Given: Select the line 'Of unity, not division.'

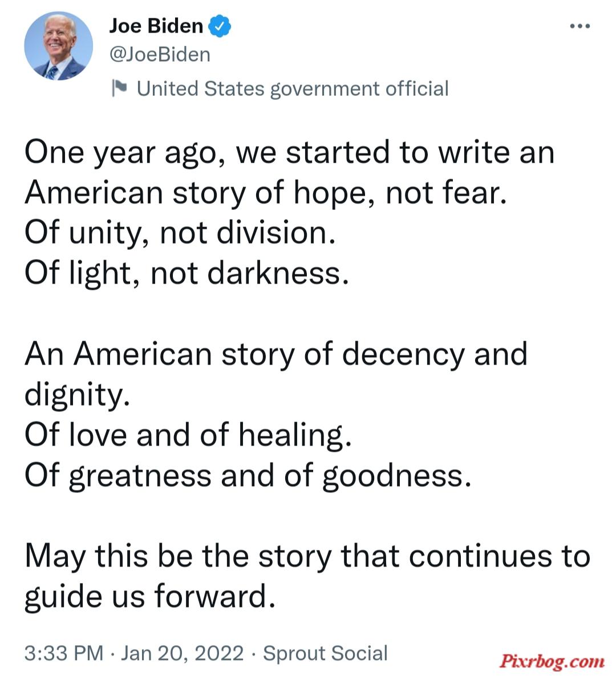Looking at the screenshot, I should click(180, 233).
